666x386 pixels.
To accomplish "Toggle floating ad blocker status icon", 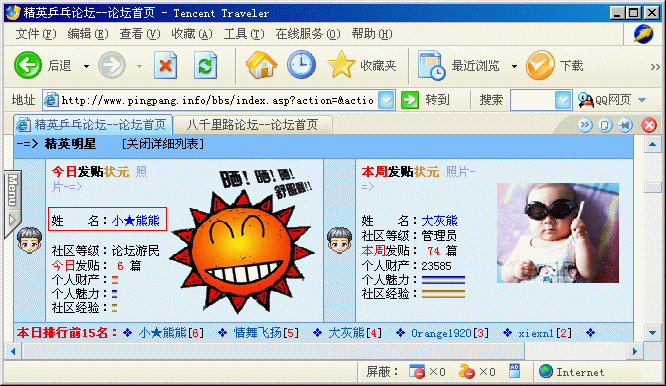I will tap(466, 372).
